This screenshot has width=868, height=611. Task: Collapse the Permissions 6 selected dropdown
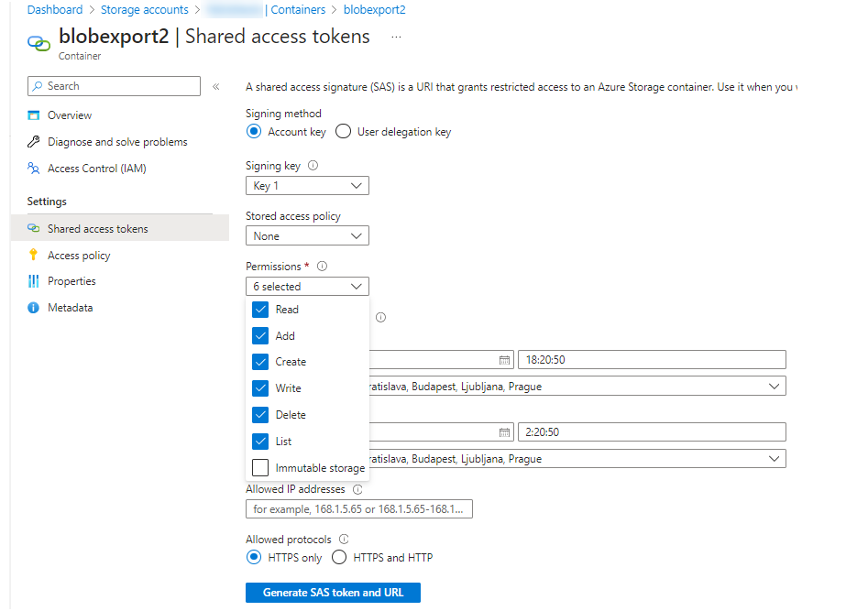click(307, 286)
